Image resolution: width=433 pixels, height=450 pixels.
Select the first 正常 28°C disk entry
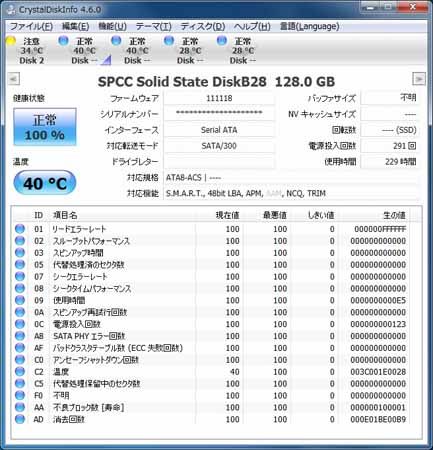190,51
